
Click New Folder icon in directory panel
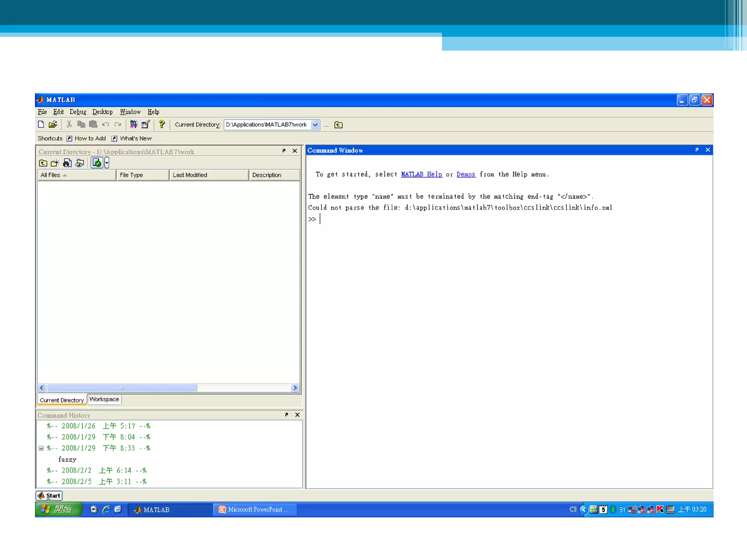[x=55, y=163]
